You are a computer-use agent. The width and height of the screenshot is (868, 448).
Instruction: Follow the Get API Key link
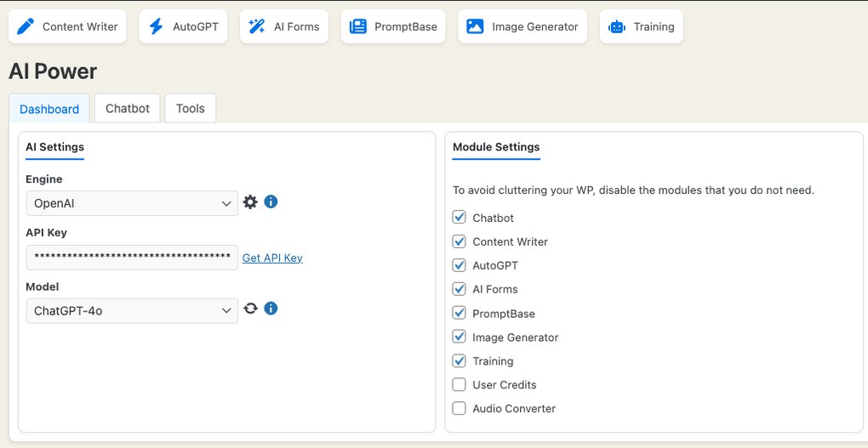(x=272, y=258)
